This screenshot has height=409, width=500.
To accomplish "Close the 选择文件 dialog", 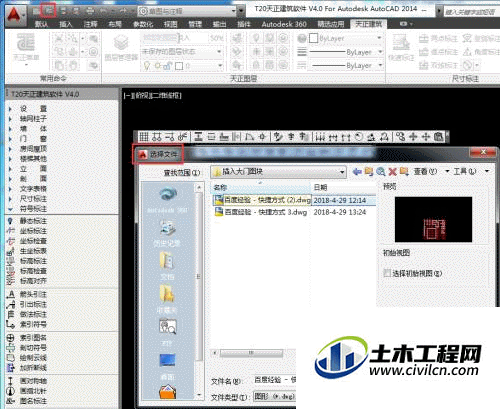I will (483, 152).
